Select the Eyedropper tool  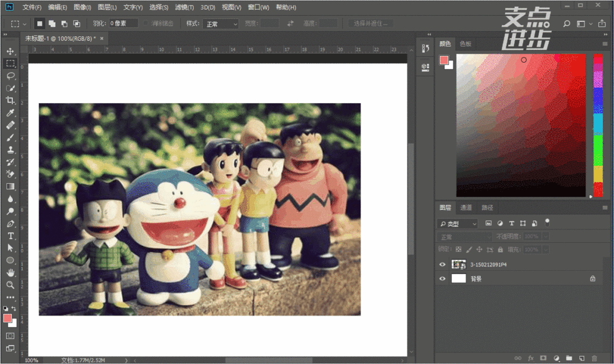click(11, 113)
